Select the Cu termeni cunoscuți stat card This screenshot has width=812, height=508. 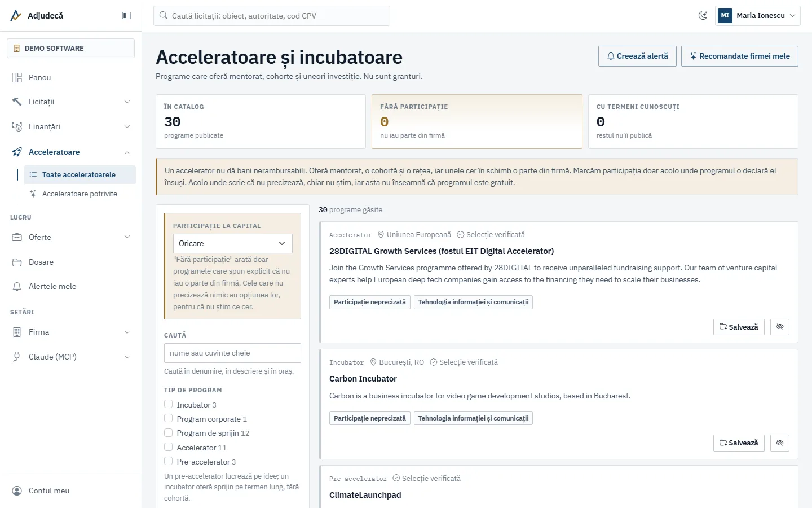(x=693, y=121)
